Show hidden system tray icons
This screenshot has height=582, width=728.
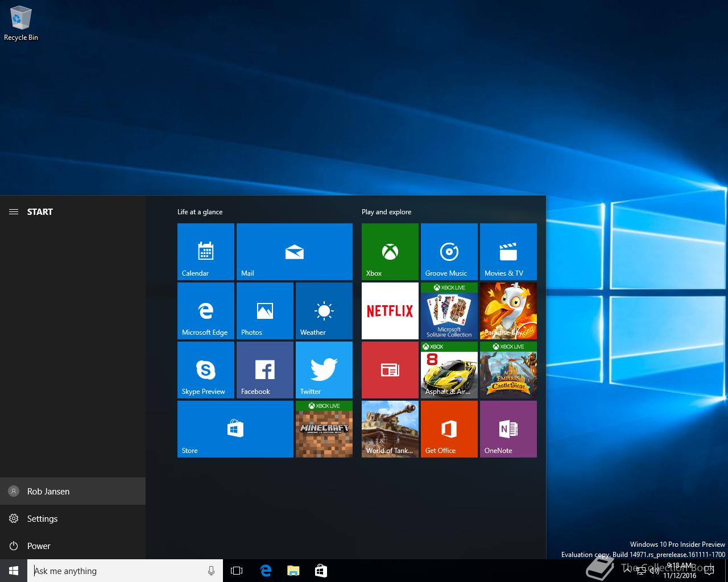627,571
